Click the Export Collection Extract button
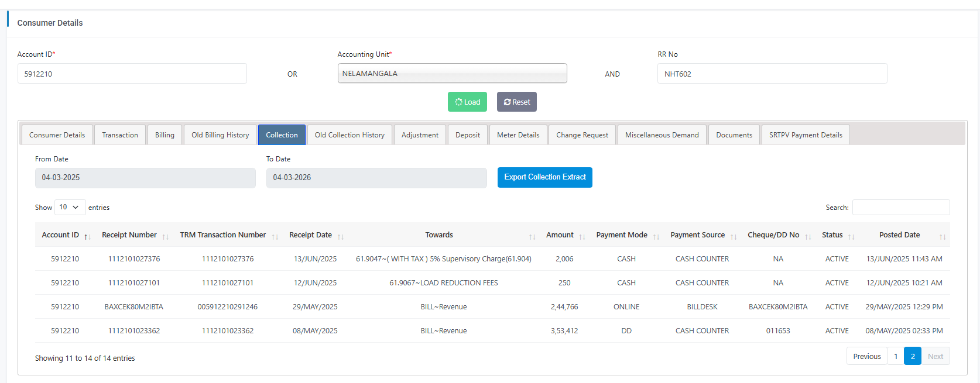The width and height of the screenshot is (980, 383). (x=544, y=177)
